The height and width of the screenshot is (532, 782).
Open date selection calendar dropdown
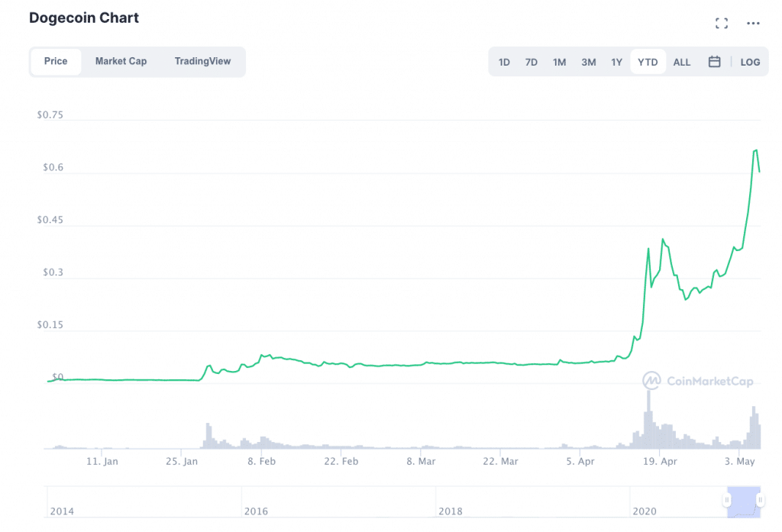click(x=714, y=62)
